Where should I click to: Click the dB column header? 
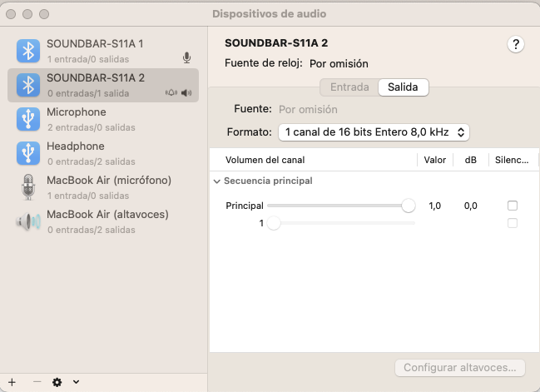click(x=470, y=160)
